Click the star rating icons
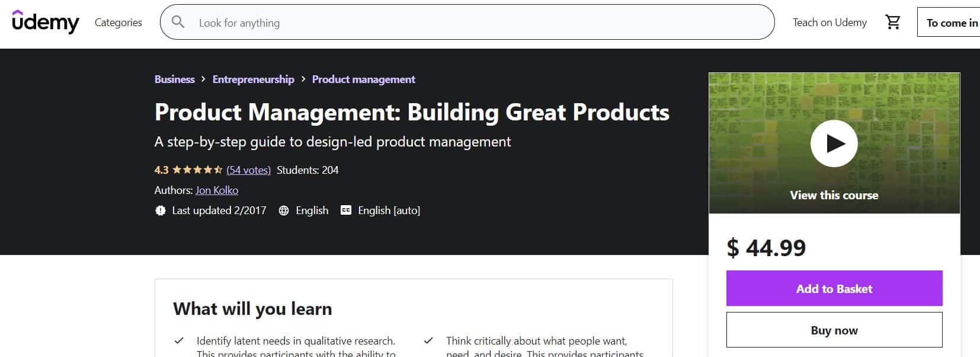 point(197,170)
